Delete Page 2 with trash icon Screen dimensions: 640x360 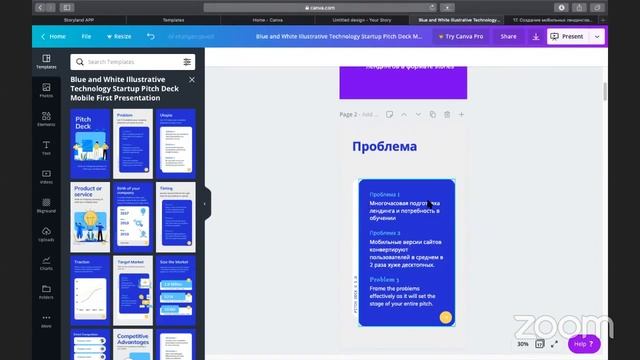tap(447, 115)
